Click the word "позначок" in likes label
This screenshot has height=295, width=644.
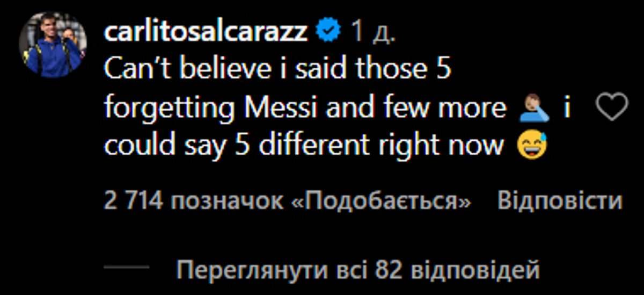coord(226,201)
